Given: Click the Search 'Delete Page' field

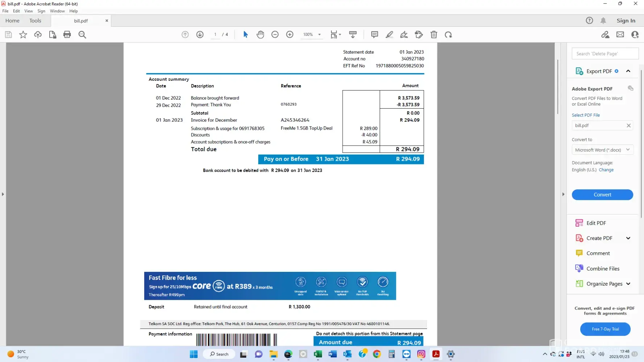Looking at the screenshot, I should click(605, 54).
